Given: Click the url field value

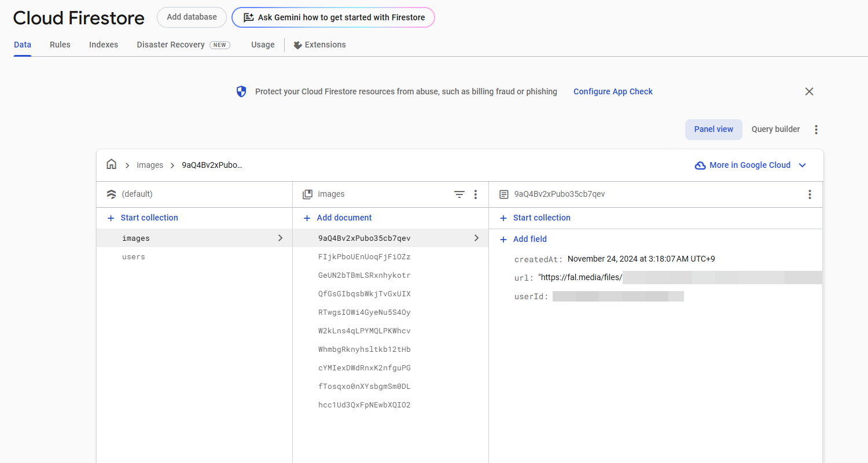Looking at the screenshot, I should click(x=680, y=277).
